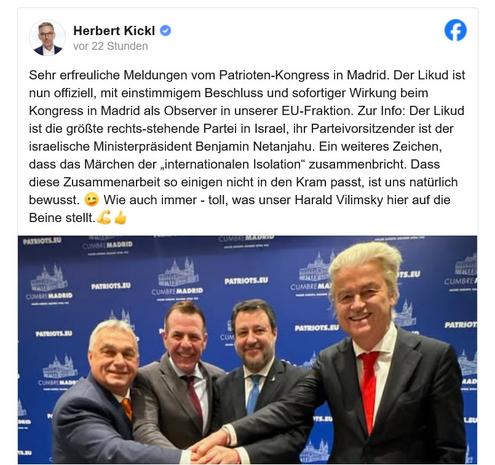Click the blue verified badge
495x465 pixels.
pos(165,31)
